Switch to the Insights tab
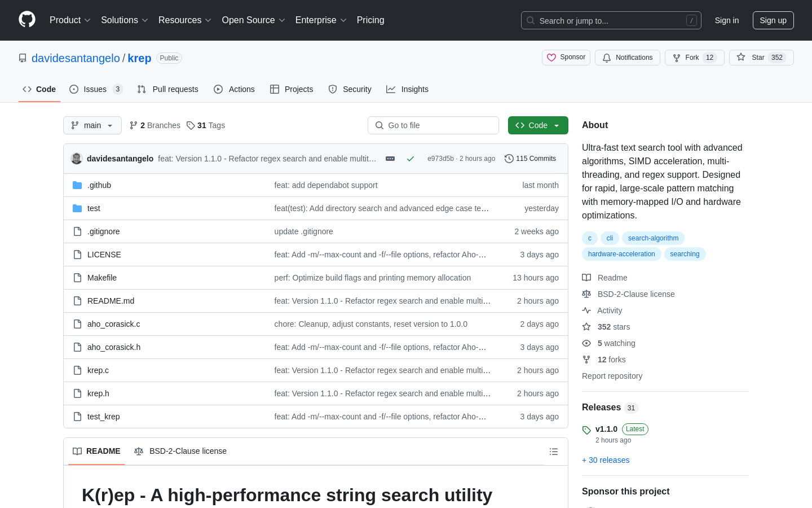Image resolution: width=812 pixels, height=508 pixels. (408, 89)
